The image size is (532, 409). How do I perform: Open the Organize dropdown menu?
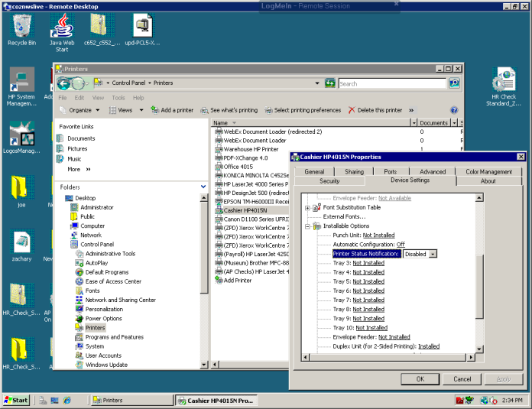coord(79,110)
